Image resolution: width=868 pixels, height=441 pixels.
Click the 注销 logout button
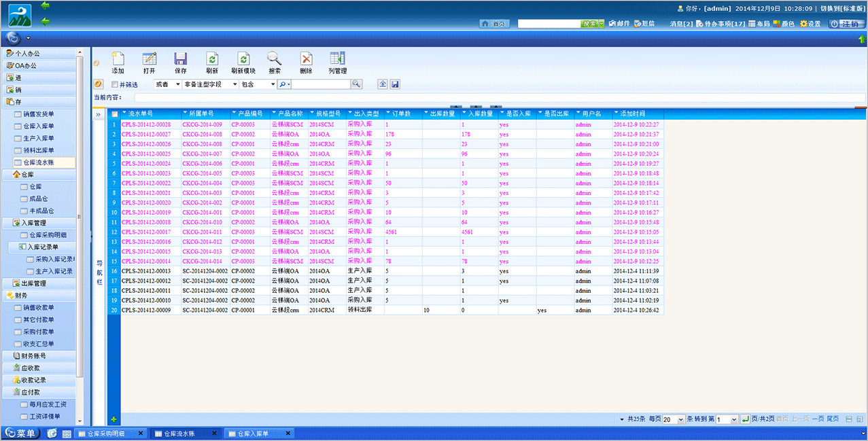(846, 24)
